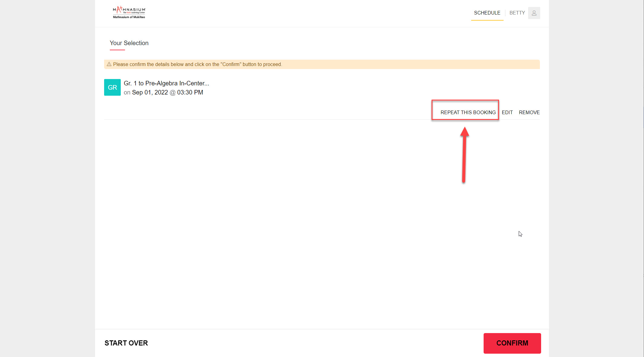This screenshot has height=357, width=644.
Task: Click the START OVER button
Action: tap(126, 343)
